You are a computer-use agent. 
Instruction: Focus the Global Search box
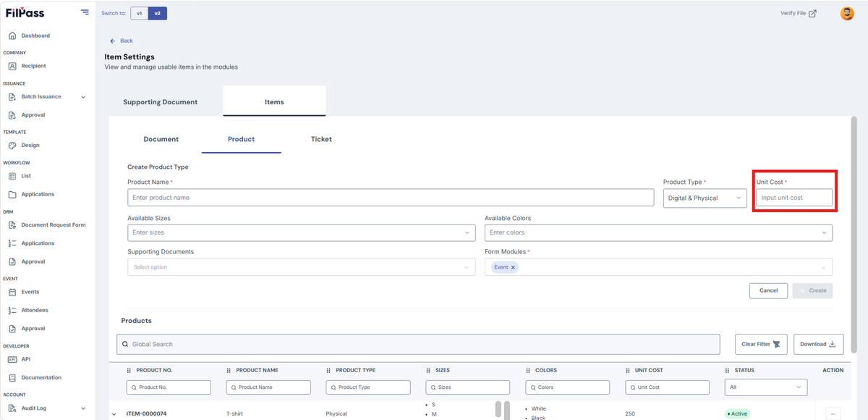click(418, 344)
